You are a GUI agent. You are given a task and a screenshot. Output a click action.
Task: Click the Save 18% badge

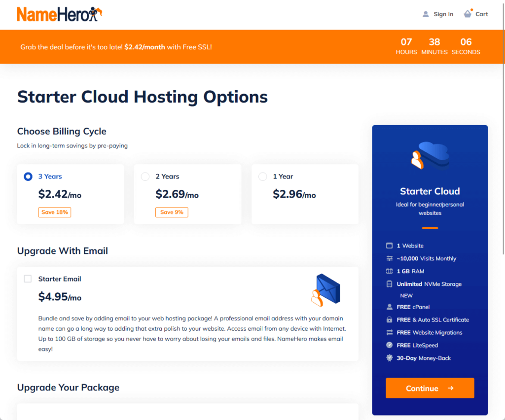tap(55, 212)
